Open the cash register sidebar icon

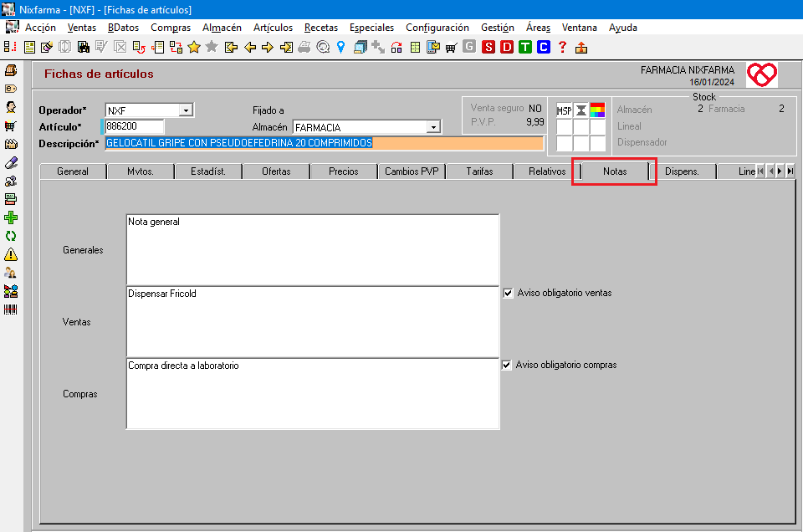point(11,70)
